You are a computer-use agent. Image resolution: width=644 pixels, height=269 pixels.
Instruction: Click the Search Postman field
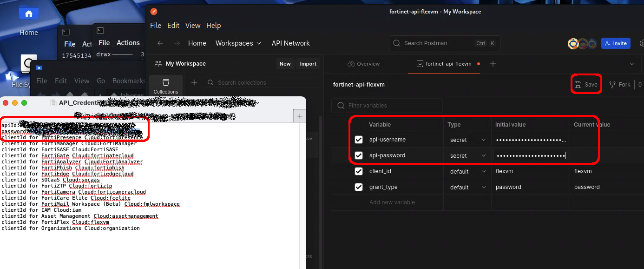click(x=445, y=43)
